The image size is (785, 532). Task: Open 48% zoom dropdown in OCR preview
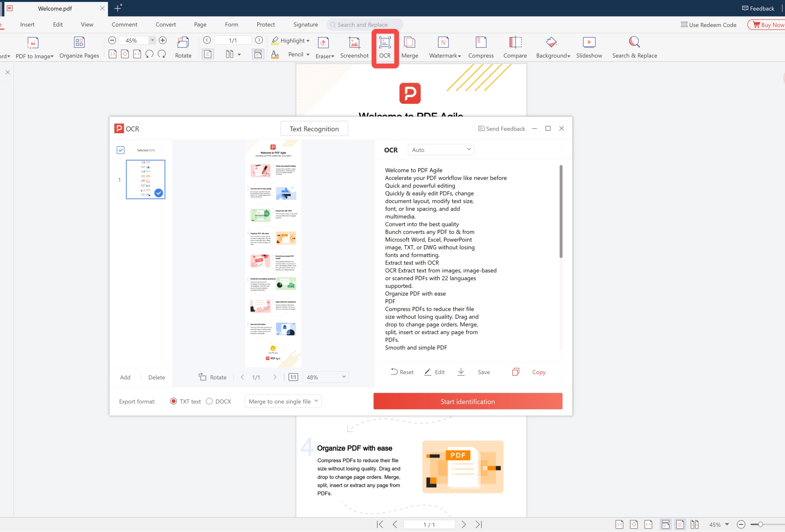(x=326, y=377)
